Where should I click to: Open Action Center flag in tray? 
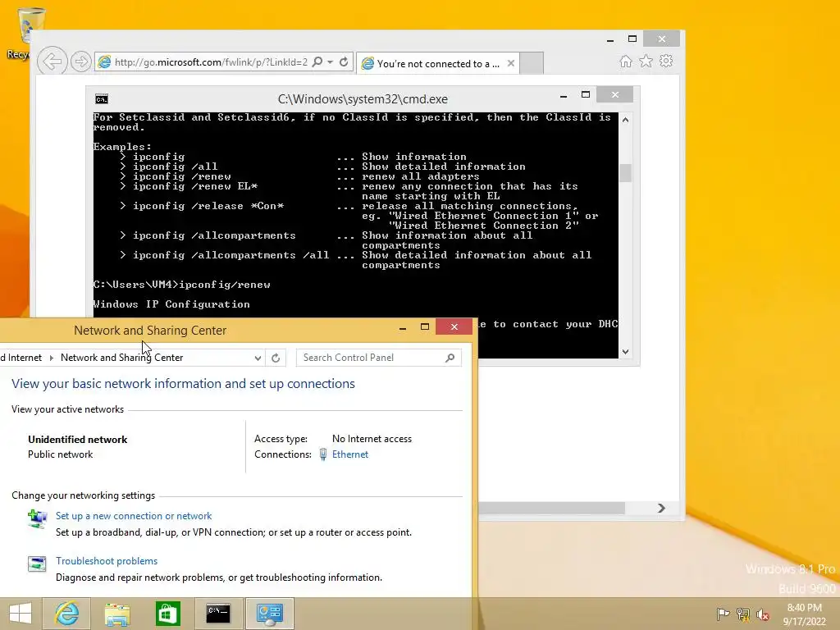click(723, 614)
